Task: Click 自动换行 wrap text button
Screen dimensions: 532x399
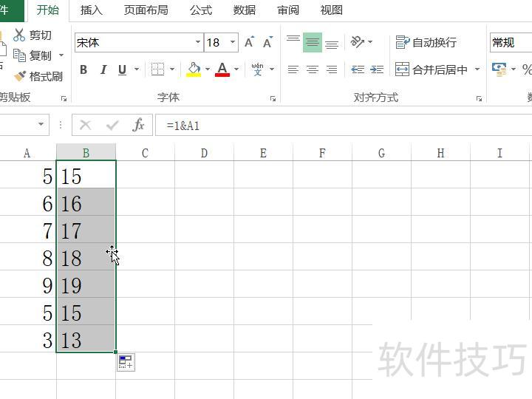Action: [x=426, y=42]
